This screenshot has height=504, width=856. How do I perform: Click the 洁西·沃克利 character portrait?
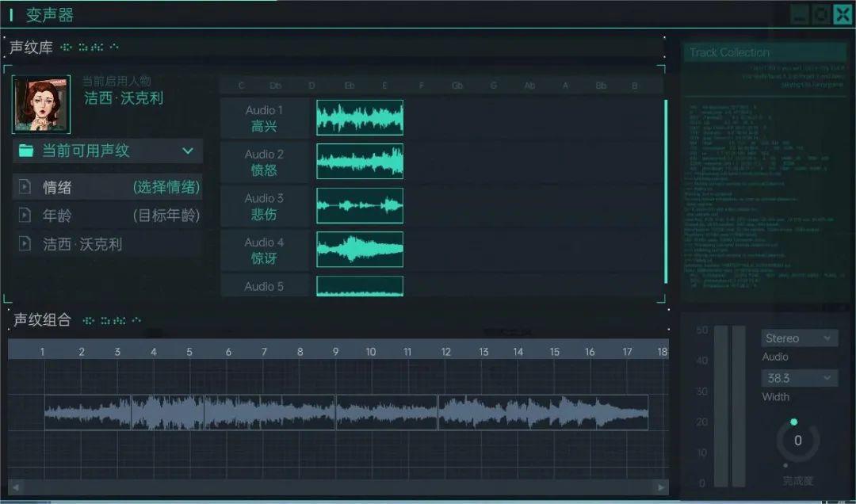click(x=36, y=104)
